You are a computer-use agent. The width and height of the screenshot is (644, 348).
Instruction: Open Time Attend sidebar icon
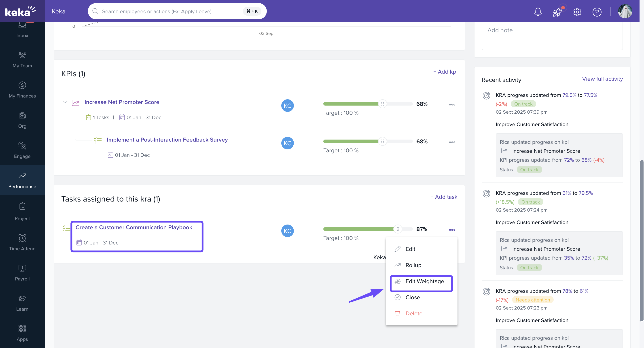click(x=22, y=242)
